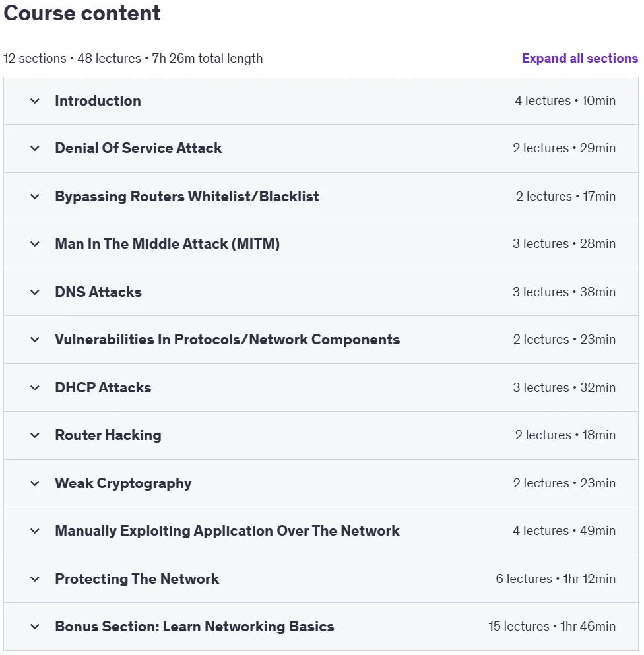Expand Vulnerabilities In Protocols/Network Components chevron

(35, 340)
